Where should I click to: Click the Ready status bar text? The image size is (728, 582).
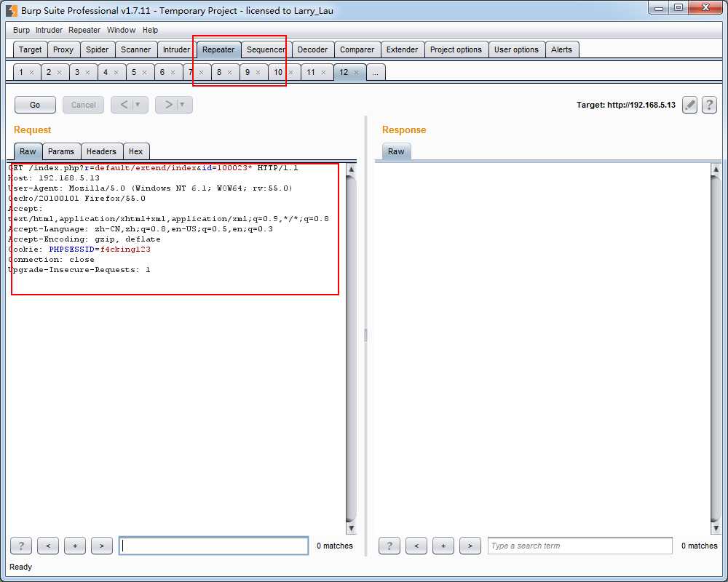(x=21, y=567)
